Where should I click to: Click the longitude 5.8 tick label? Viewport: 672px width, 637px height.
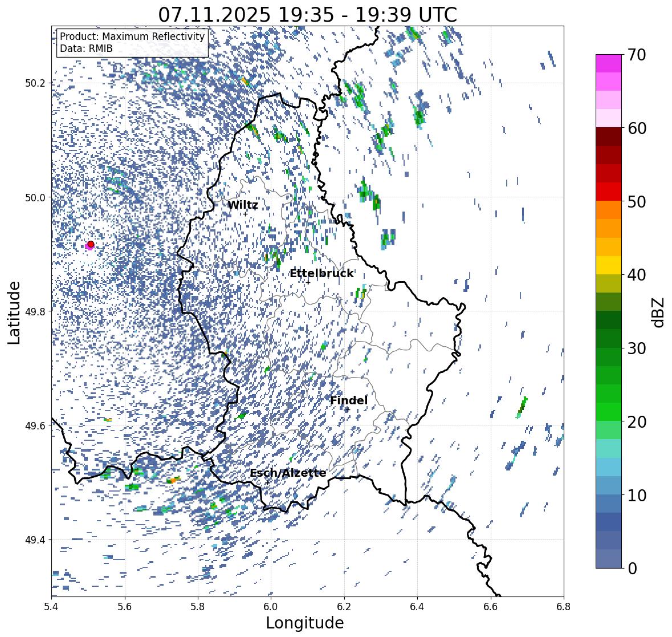(198, 607)
